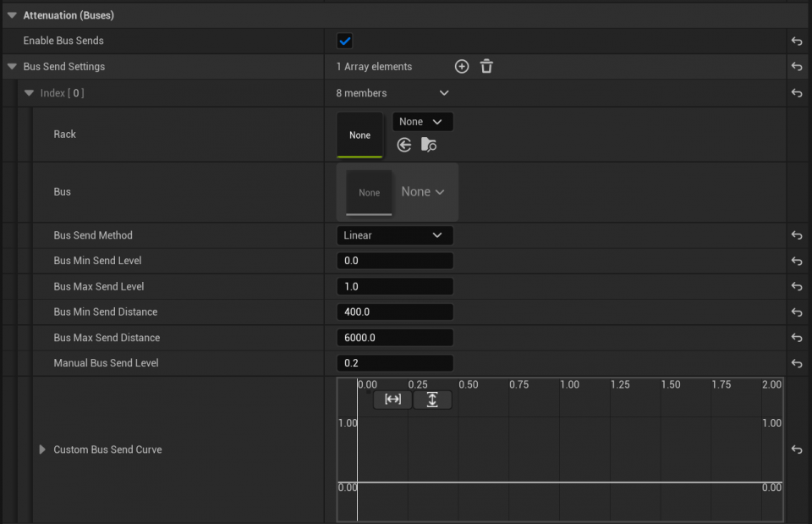Reset Manual Bus Send Level to default
The width and height of the screenshot is (812, 524).
[x=796, y=362]
